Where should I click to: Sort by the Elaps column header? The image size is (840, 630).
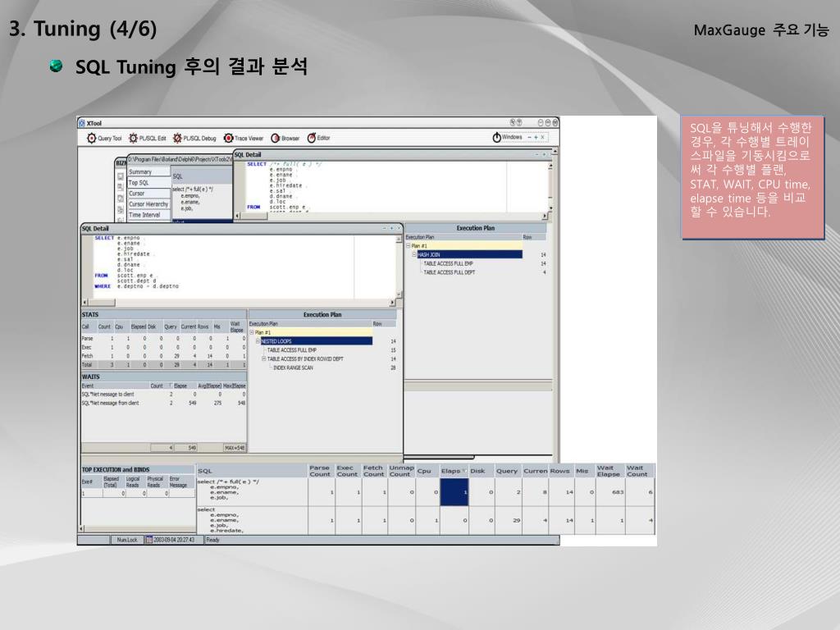[454, 471]
